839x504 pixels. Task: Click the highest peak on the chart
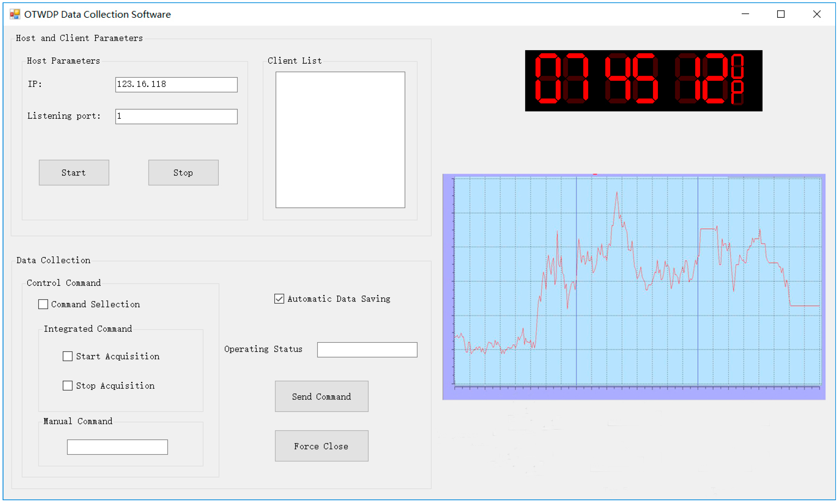click(617, 193)
